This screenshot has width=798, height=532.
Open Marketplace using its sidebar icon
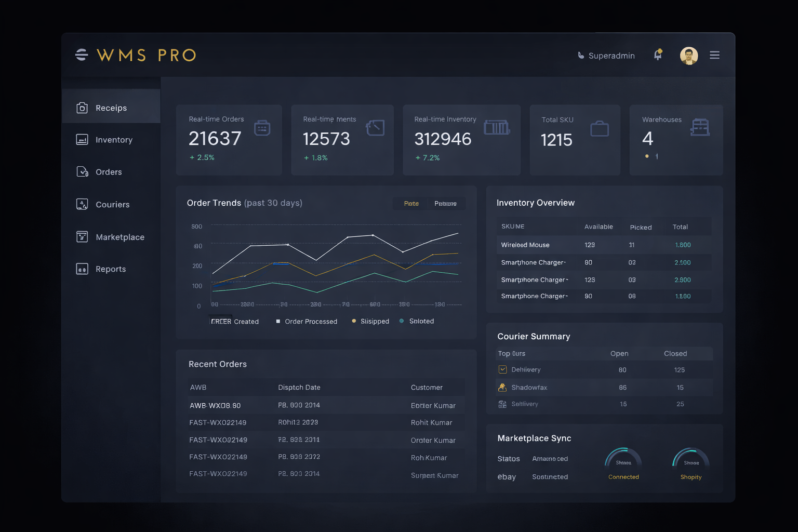83,236
